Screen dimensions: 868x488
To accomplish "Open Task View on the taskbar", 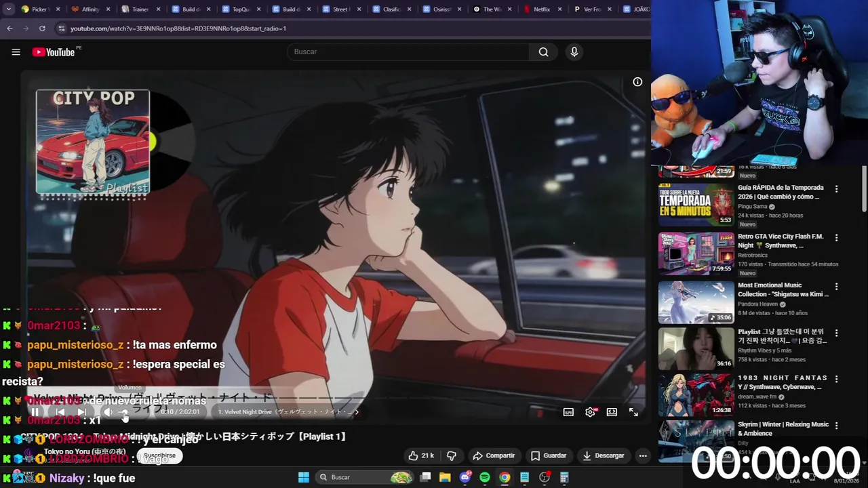I will (425, 477).
